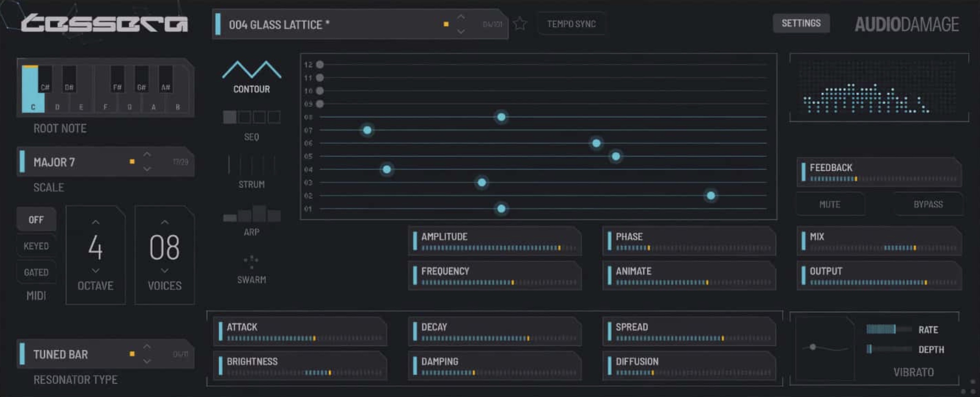Adjust the FEEDBACK slider
Screen dimensions: 980x397
879,172
